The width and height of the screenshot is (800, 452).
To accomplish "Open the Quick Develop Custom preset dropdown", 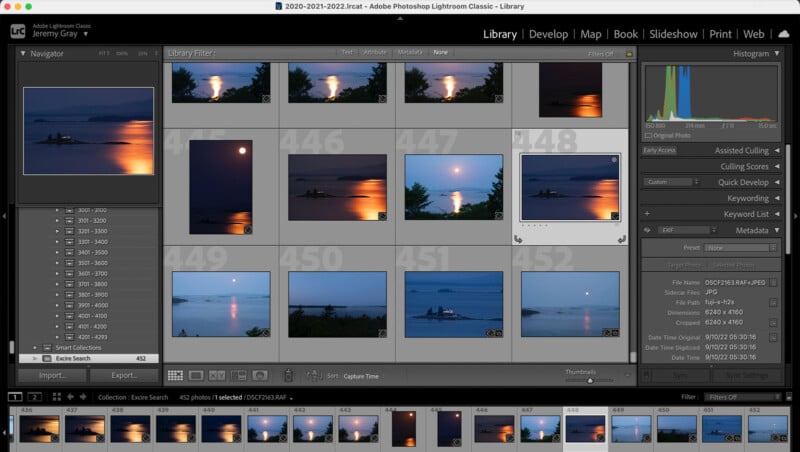I will [x=671, y=182].
